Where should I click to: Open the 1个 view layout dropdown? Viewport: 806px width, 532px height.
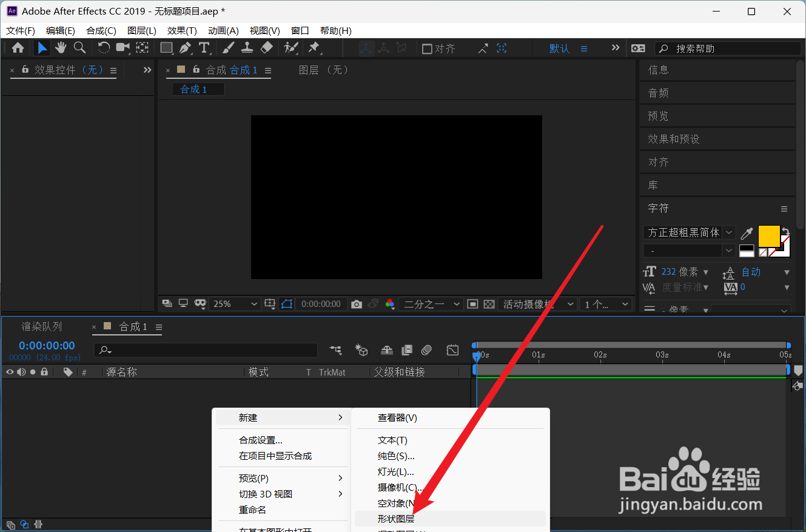pyautogui.click(x=605, y=304)
